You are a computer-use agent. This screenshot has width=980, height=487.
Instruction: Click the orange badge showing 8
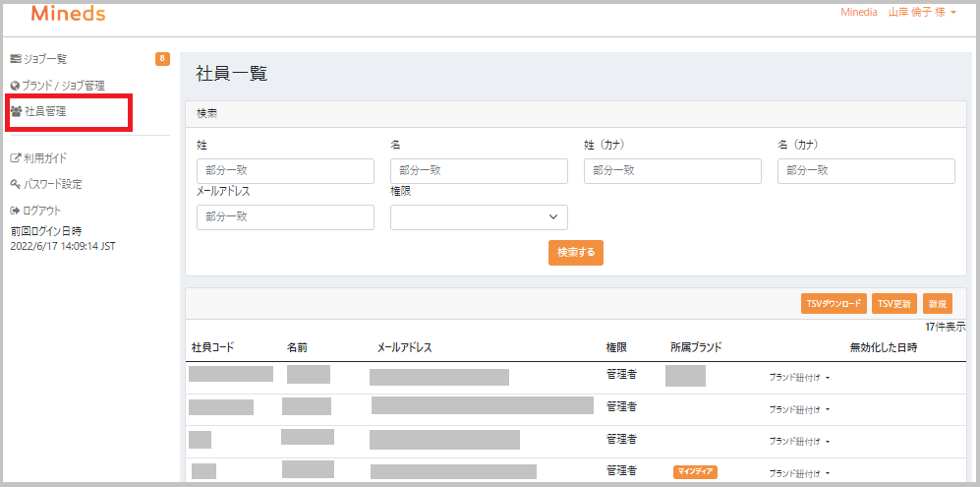pos(162,59)
